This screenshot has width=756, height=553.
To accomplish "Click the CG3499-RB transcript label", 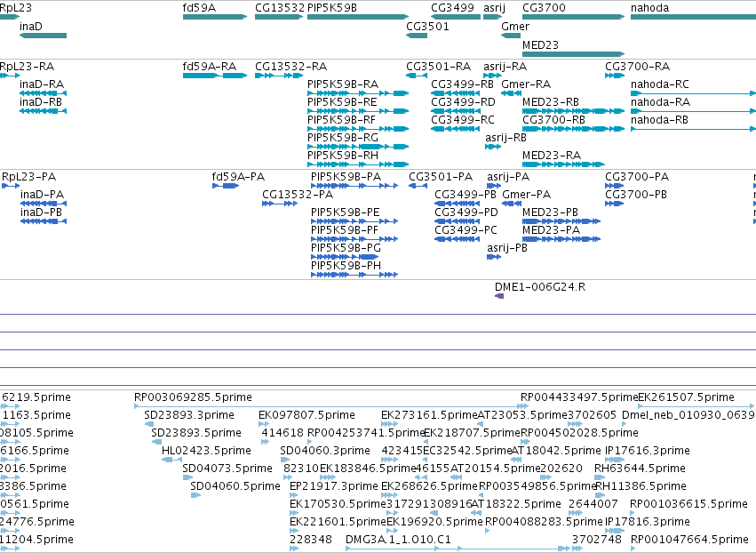I will 462,84.
